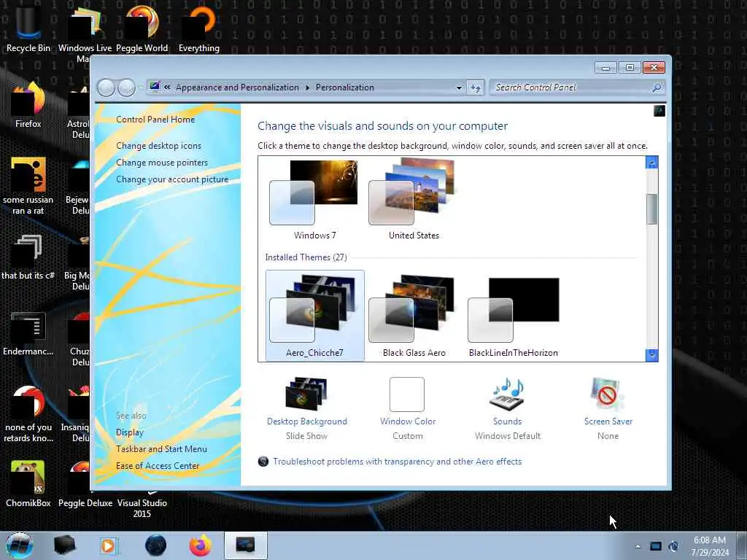Image resolution: width=747 pixels, height=560 pixels.
Task: Open Window Color custom swatch
Action: pyautogui.click(x=407, y=394)
